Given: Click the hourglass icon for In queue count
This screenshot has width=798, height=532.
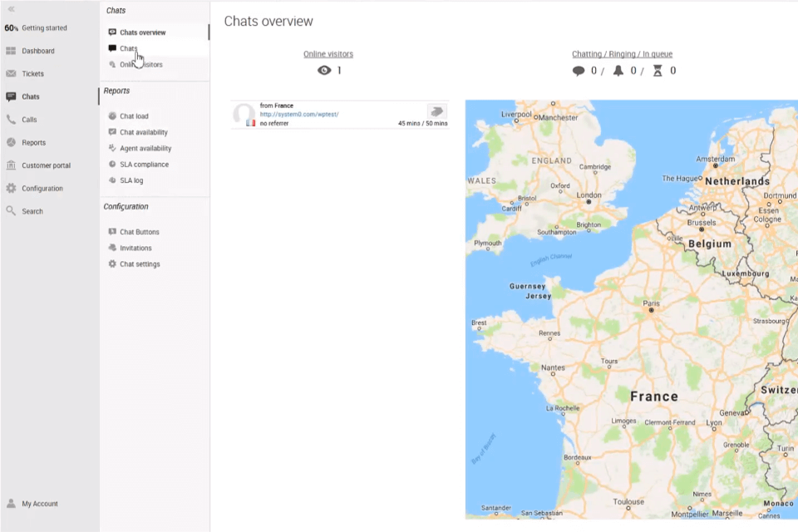Looking at the screenshot, I should (x=659, y=70).
